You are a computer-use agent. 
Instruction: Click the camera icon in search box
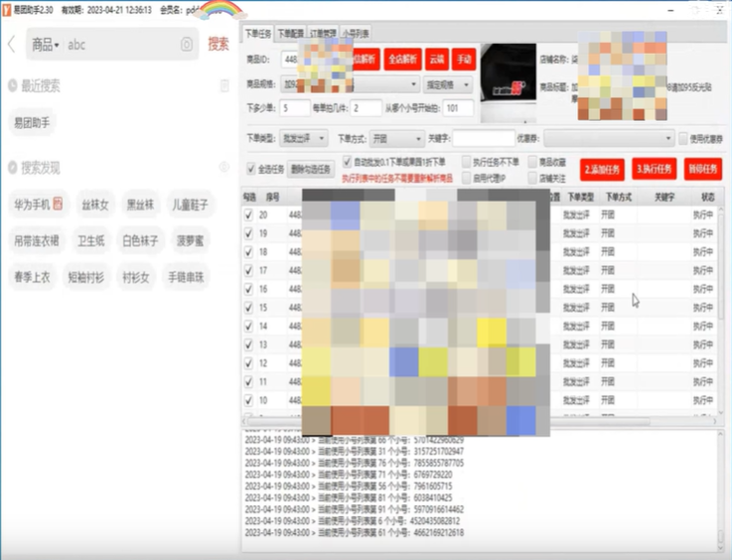point(186,45)
